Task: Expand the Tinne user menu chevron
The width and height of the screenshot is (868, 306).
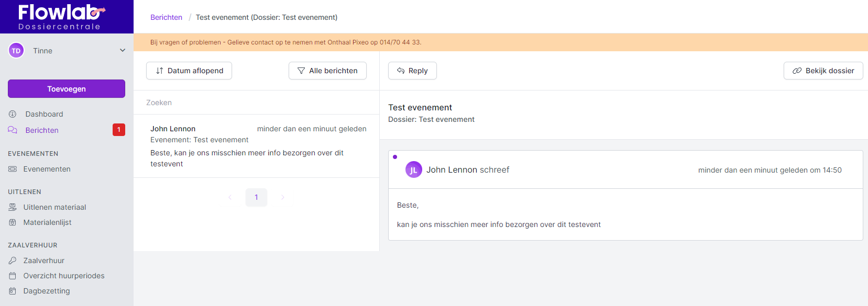Action: pyautogui.click(x=123, y=51)
